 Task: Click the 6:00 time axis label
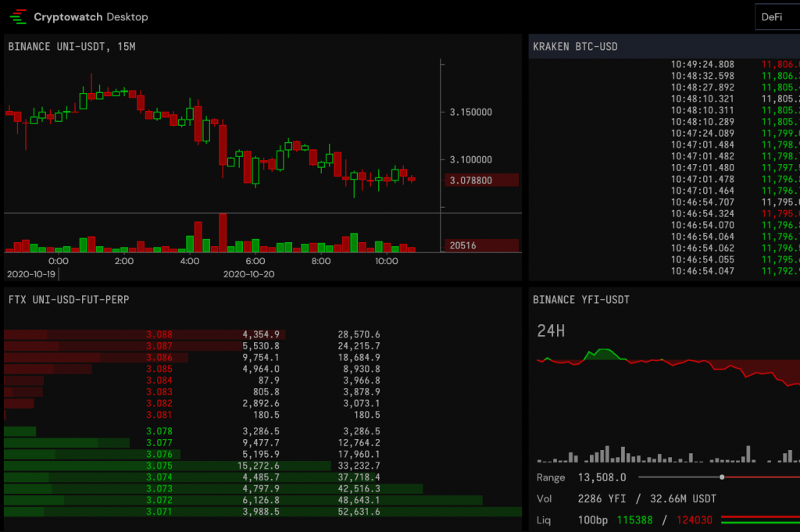tap(255, 261)
